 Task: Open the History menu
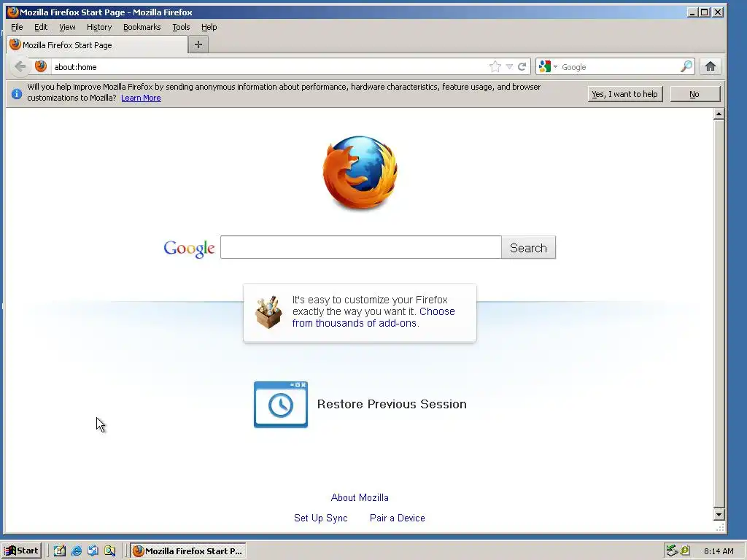point(99,27)
